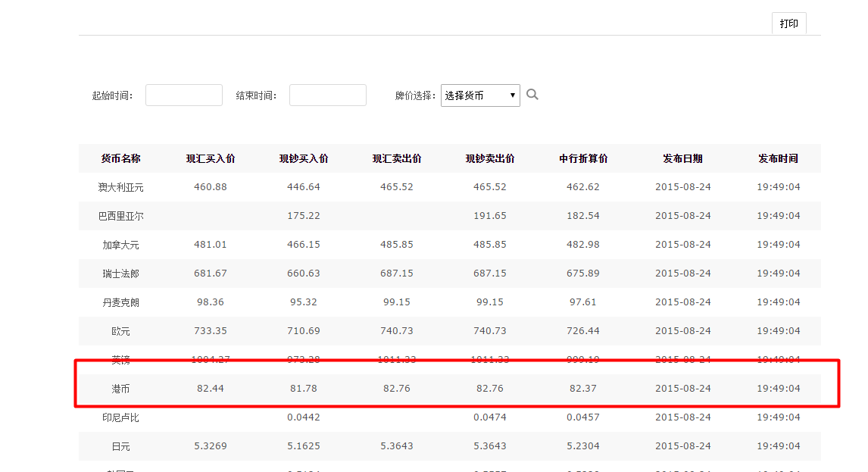868x472 pixels.
Task: Click the 欧元 row name cell
Action: 120,331
